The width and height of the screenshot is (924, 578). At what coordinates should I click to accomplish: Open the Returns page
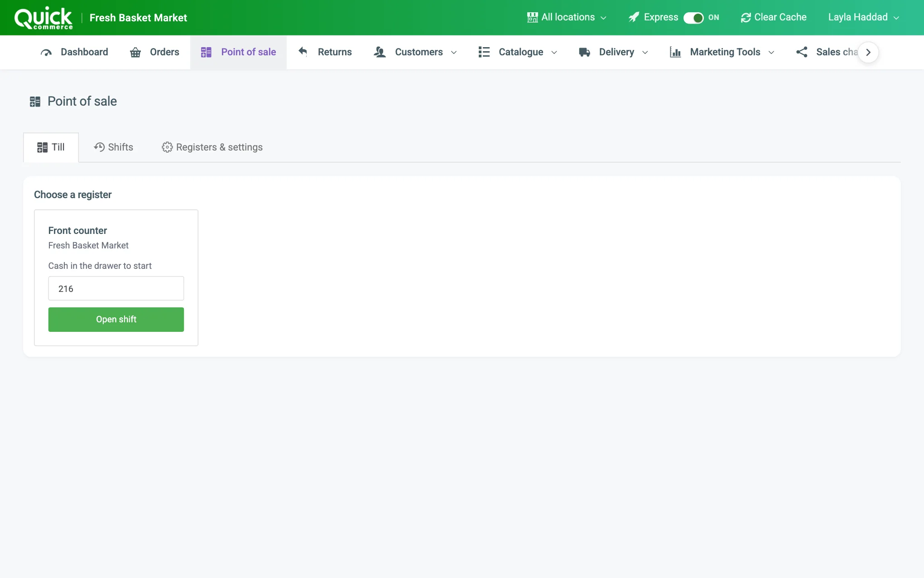tap(325, 53)
